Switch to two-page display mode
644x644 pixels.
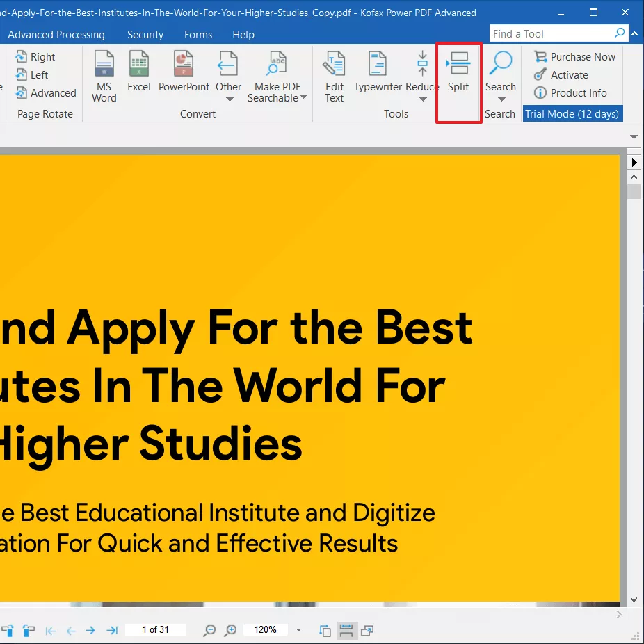pos(367,630)
